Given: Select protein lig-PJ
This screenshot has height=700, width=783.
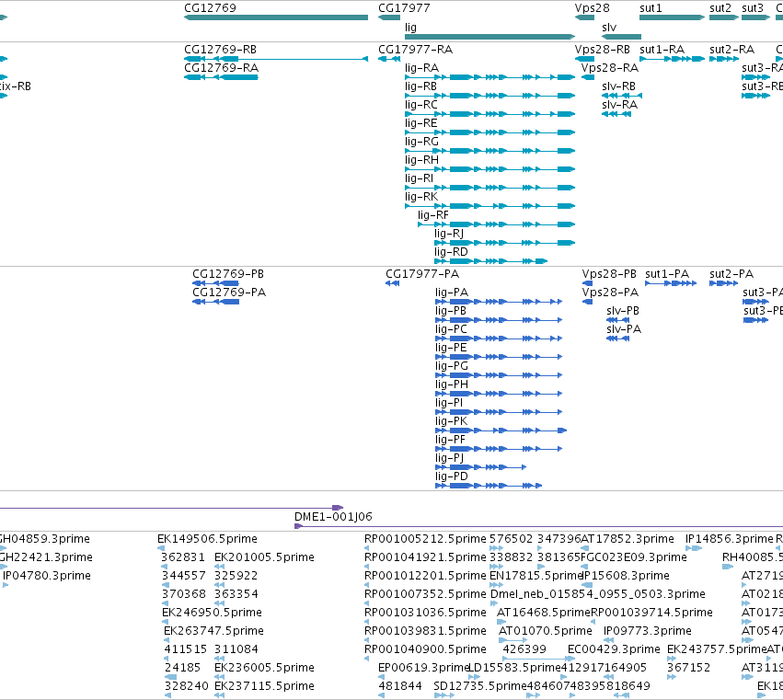Looking at the screenshot, I should click(x=481, y=467).
